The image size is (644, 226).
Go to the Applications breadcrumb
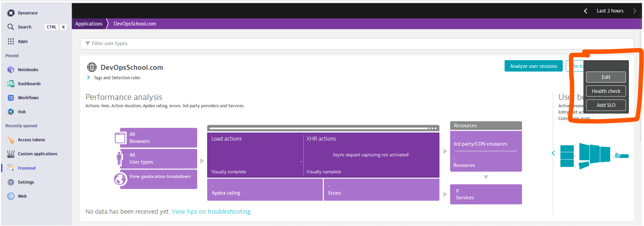[x=89, y=24]
